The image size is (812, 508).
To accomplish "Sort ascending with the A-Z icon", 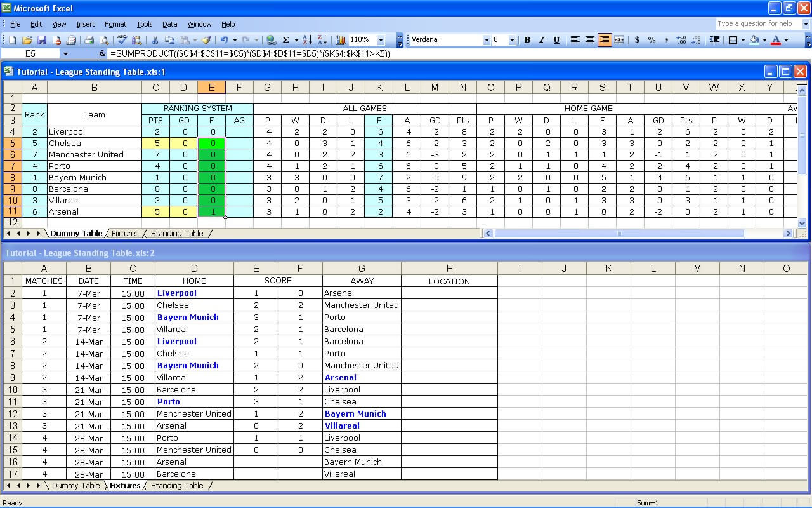I will coord(307,40).
